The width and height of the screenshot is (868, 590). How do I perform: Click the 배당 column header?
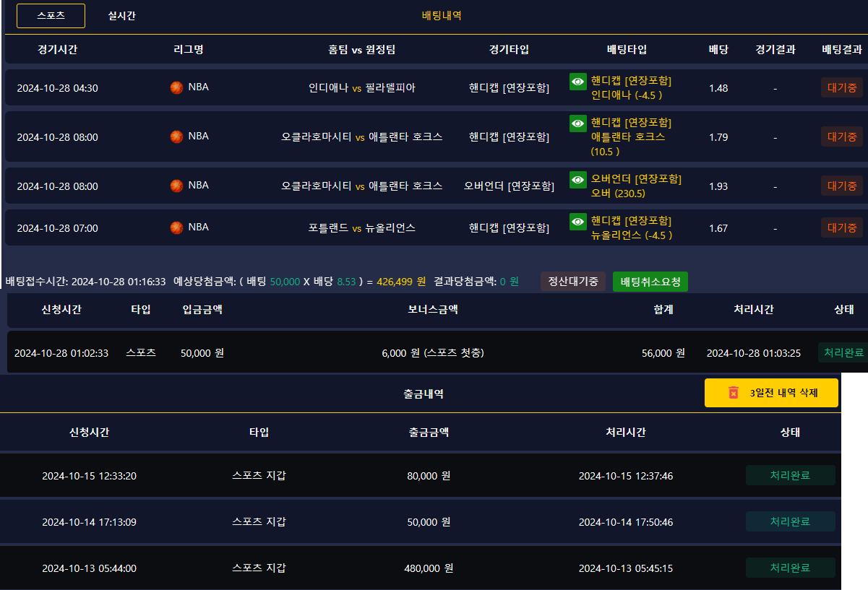click(718, 50)
